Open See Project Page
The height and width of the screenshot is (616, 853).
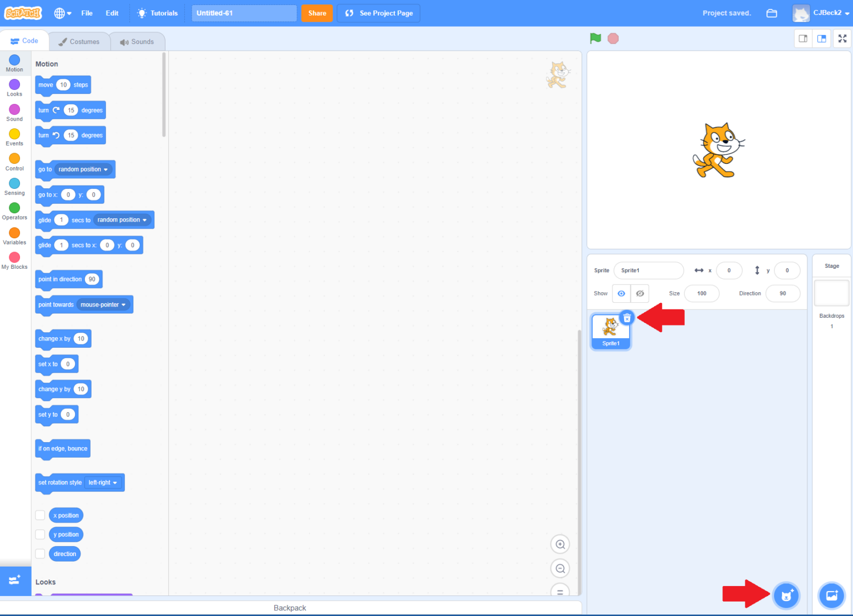tap(378, 13)
